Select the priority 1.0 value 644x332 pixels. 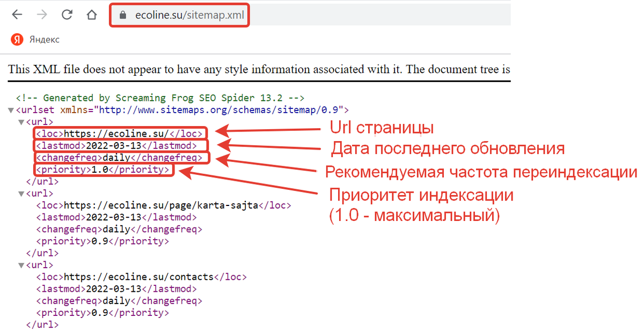(x=104, y=169)
